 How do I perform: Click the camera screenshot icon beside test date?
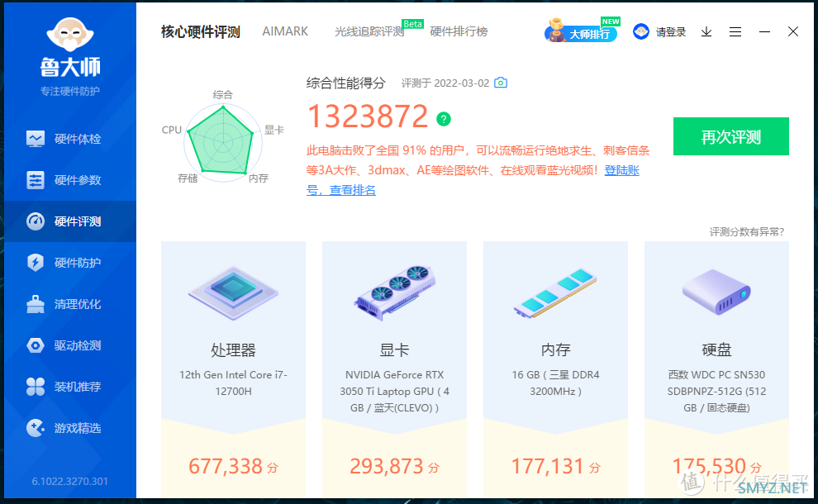click(501, 83)
